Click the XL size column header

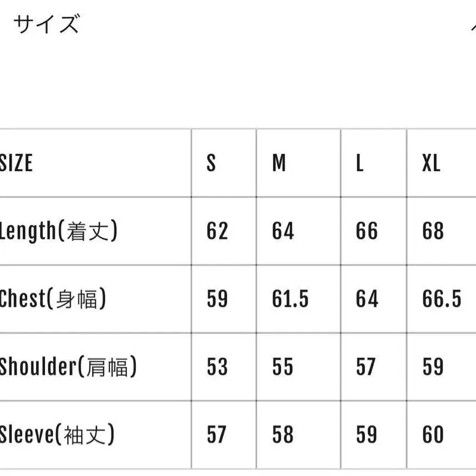pyautogui.click(x=432, y=163)
